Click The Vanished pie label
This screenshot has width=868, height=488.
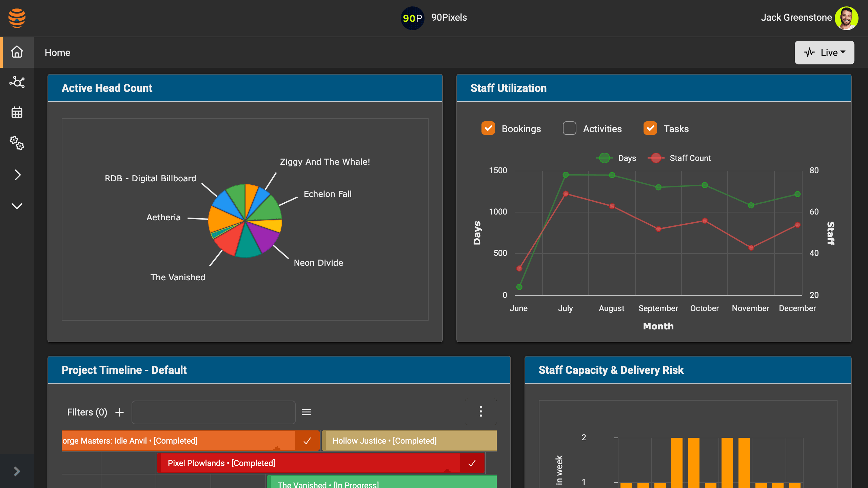coord(178,277)
